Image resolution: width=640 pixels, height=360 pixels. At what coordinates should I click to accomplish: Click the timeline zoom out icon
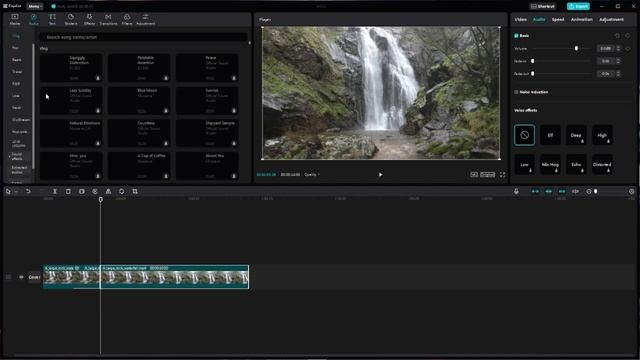(x=589, y=191)
